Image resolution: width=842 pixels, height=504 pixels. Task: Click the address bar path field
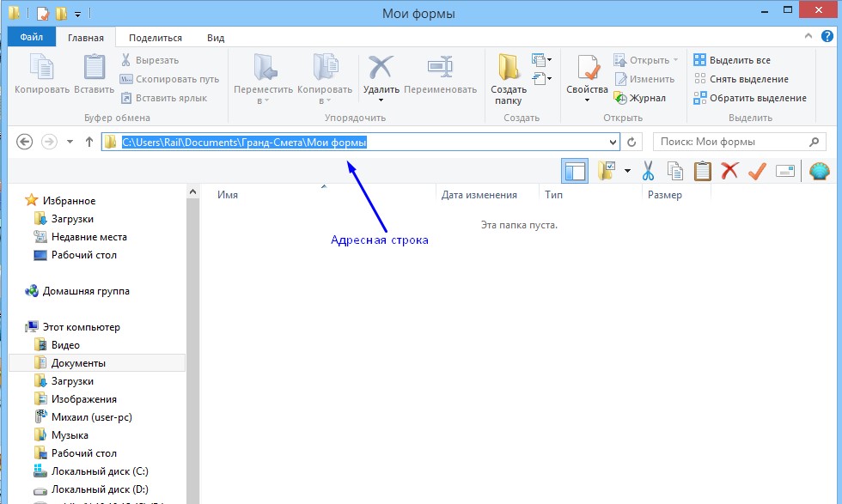(360, 142)
